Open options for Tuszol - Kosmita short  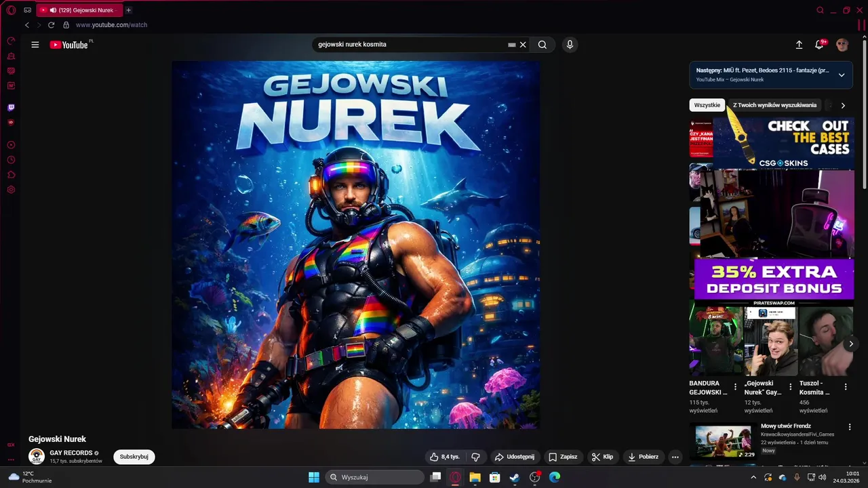845,387
